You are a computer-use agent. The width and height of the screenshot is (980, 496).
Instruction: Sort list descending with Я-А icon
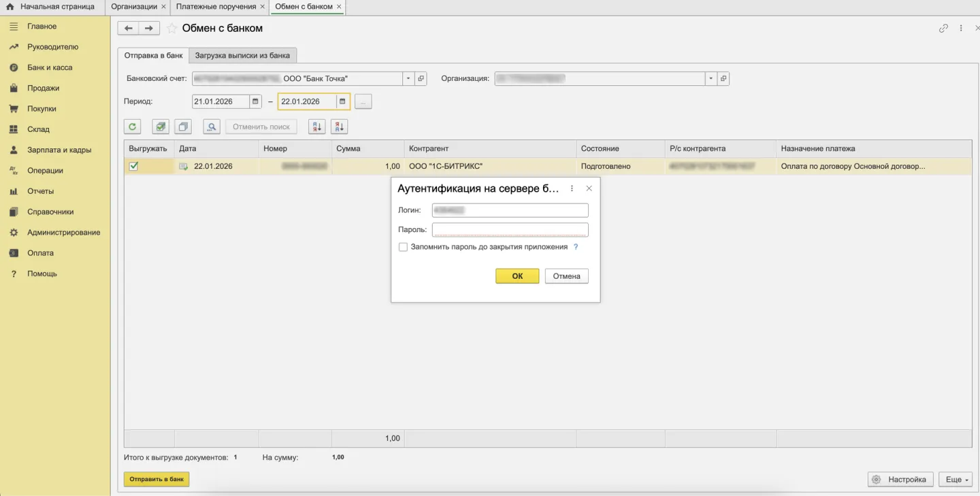339,127
